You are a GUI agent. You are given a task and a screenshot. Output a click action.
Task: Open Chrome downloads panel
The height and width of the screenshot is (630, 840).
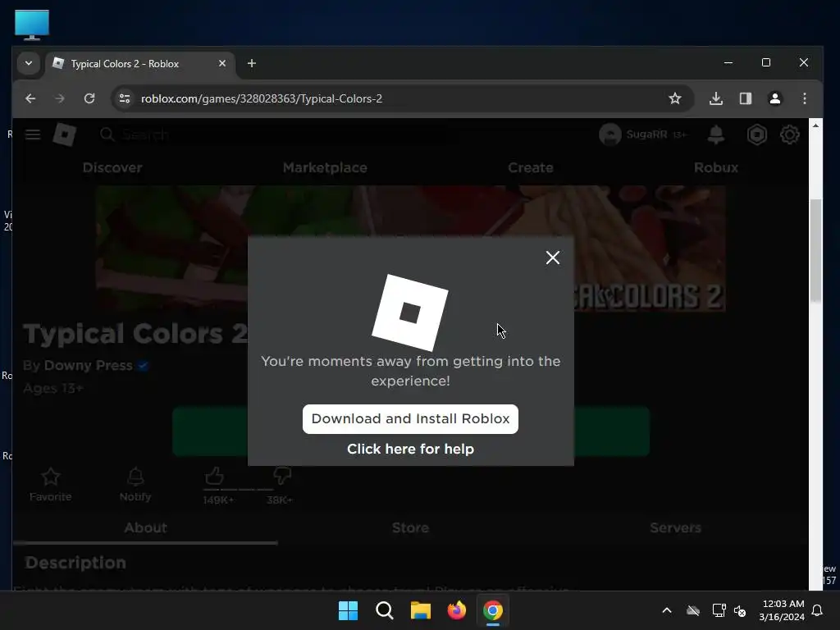715,98
